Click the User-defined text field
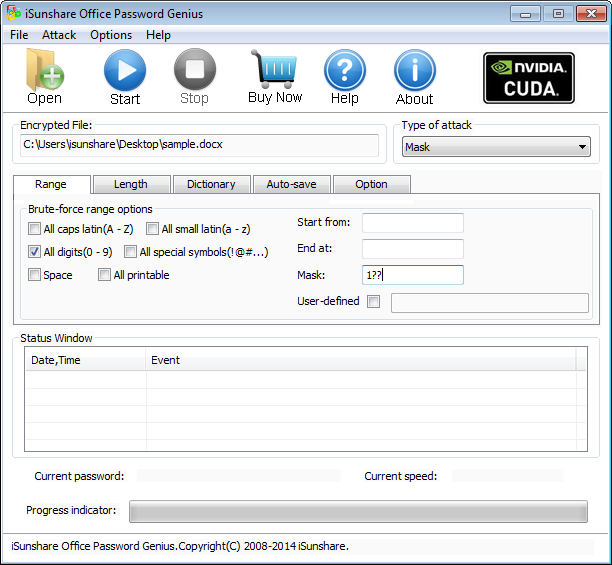 [490, 303]
